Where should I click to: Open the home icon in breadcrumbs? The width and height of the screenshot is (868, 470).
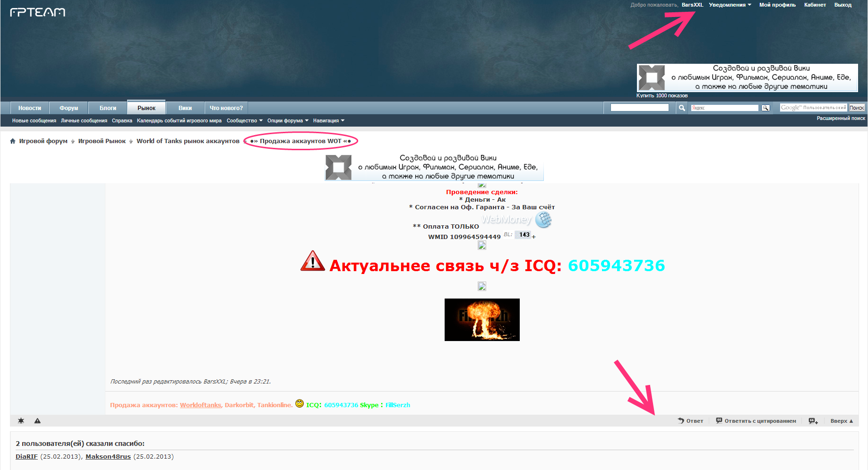tap(13, 141)
